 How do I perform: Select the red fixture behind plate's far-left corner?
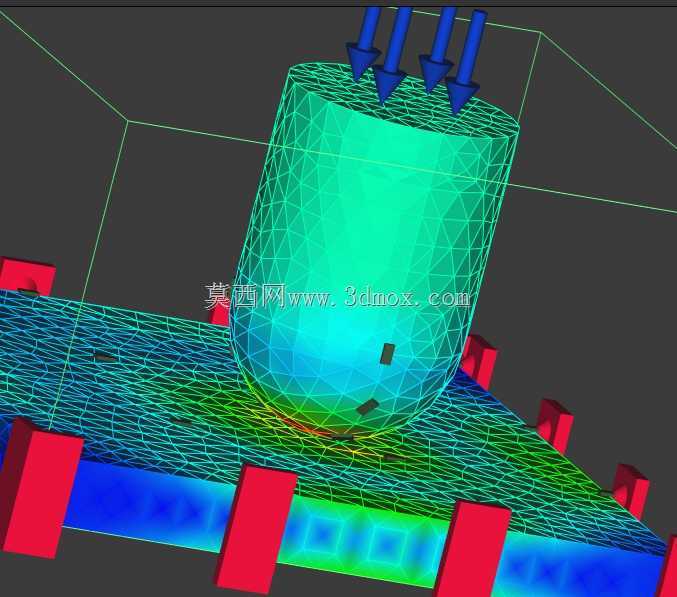click(27, 275)
